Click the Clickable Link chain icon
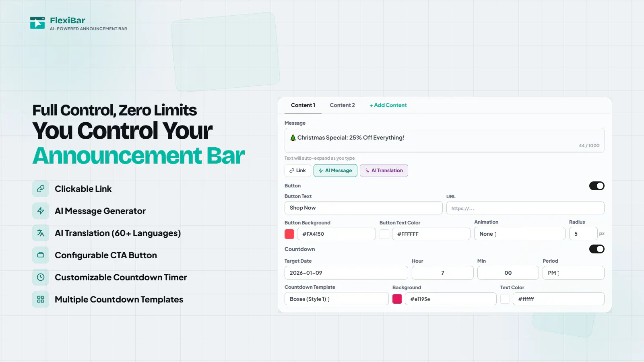 [x=41, y=189]
